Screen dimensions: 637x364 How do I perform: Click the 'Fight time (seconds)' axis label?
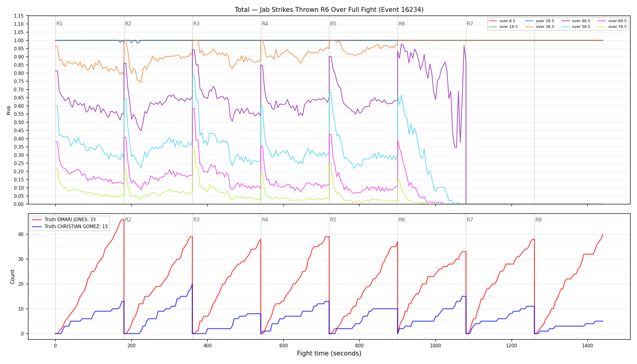[x=329, y=353]
